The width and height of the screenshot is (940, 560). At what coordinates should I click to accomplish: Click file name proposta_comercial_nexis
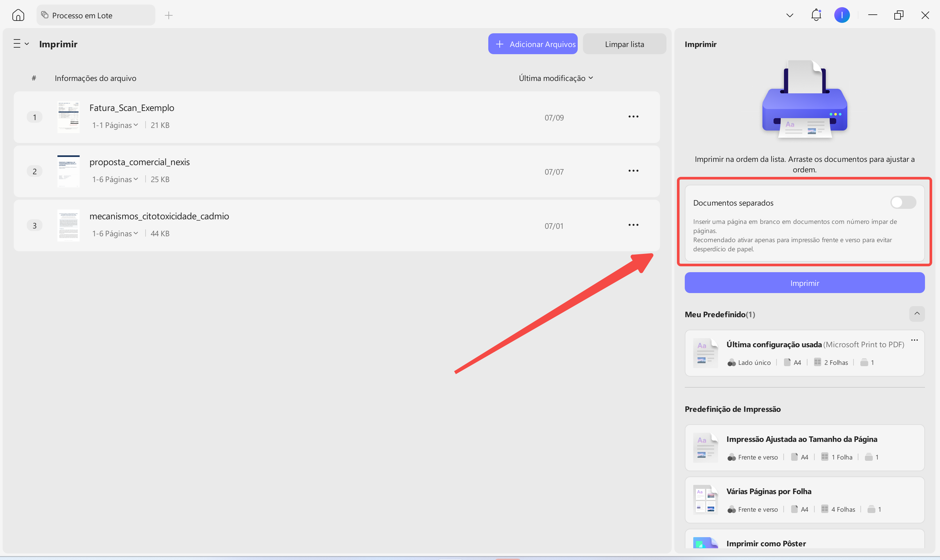pyautogui.click(x=140, y=162)
